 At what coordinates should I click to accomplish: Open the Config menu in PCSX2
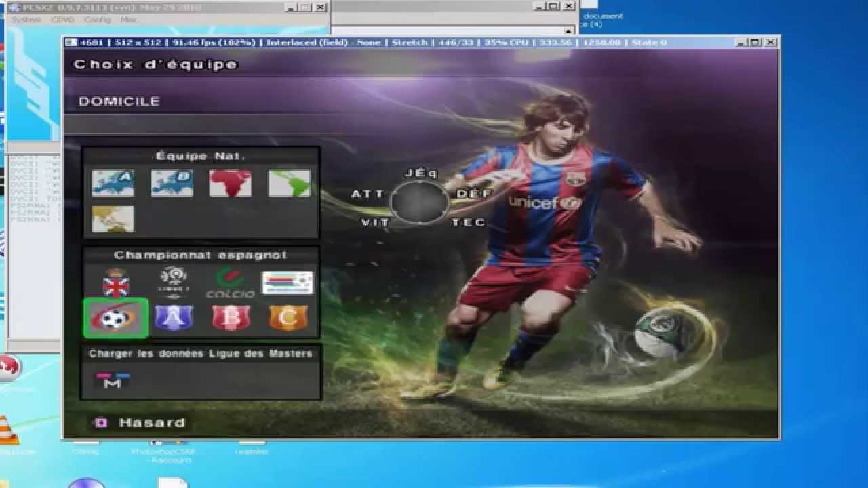(x=98, y=20)
